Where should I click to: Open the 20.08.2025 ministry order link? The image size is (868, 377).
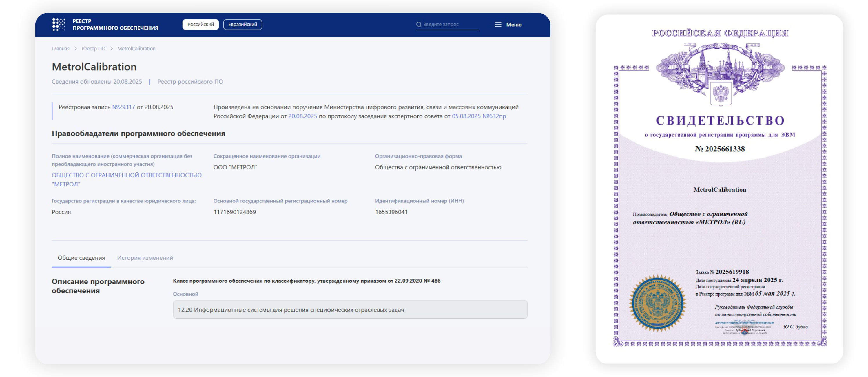302,116
